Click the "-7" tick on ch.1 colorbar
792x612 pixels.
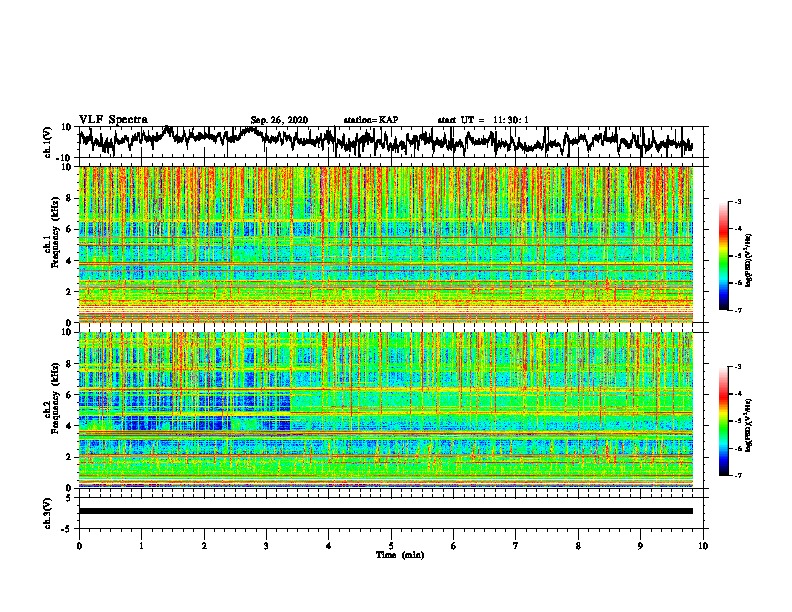pyautogui.click(x=737, y=310)
